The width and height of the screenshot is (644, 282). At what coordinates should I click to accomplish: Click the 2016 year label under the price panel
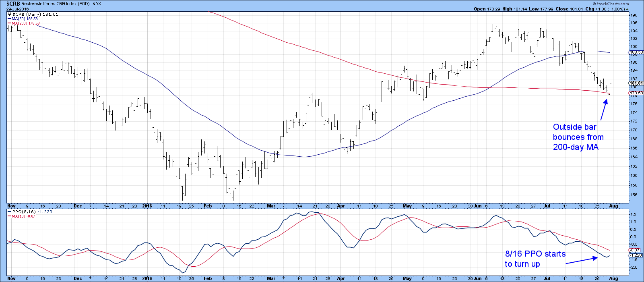click(x=147, y=206)
